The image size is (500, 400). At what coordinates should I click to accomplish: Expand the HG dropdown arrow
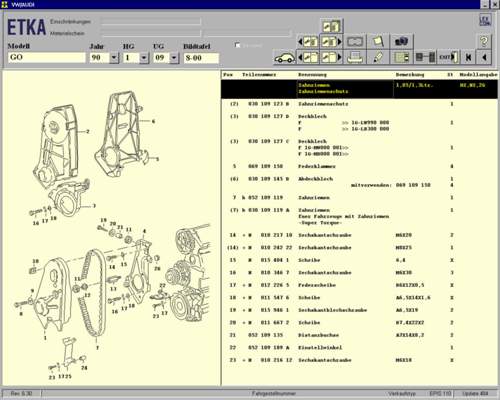144,58
